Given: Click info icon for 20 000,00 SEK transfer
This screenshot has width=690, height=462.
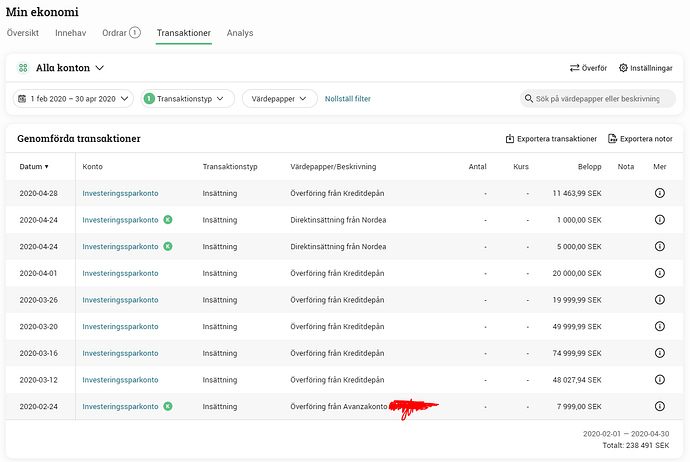Looking at the screenshot, I should 659,273.
